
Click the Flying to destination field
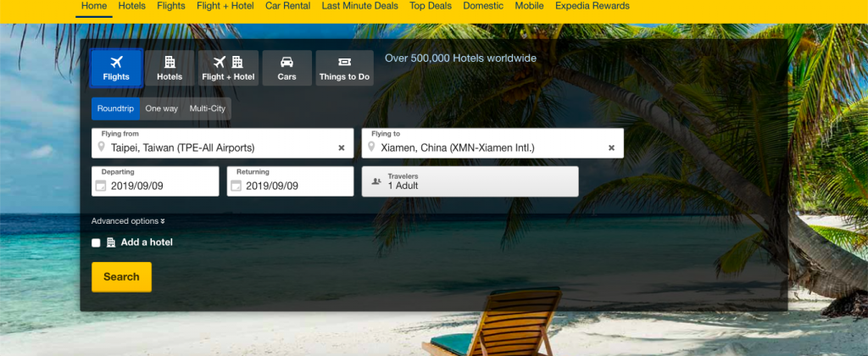tap(492, 143)
